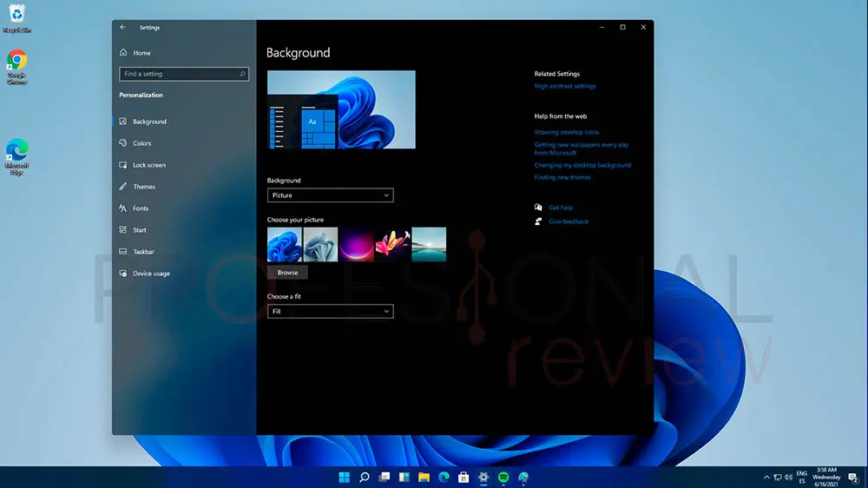This screenshot has width=868, height=488.
Task: Open the Background type dropdown showing Picture
Action: [x=331, y=195]
